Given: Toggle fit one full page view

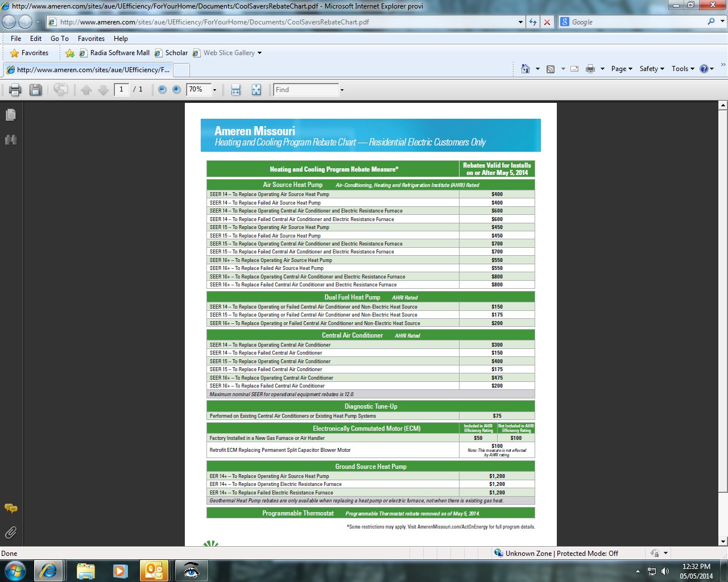Looking at the screenshot, I should click(256, 90).
